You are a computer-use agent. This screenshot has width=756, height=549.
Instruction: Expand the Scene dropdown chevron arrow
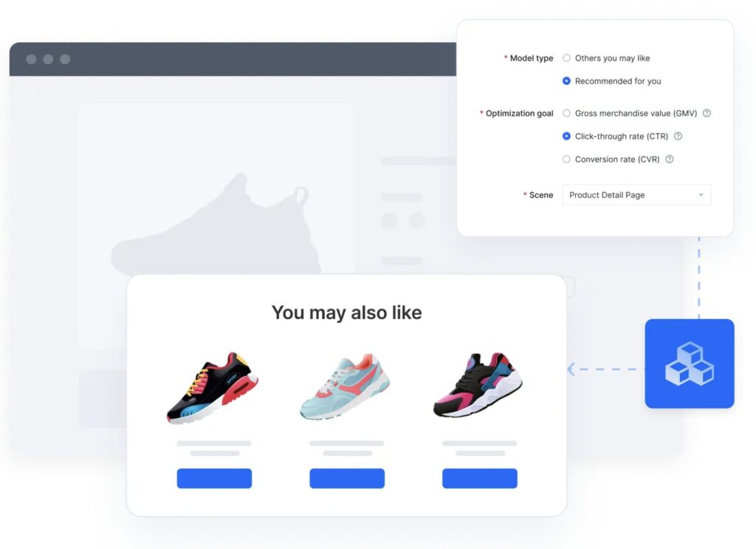pos(701,195)
